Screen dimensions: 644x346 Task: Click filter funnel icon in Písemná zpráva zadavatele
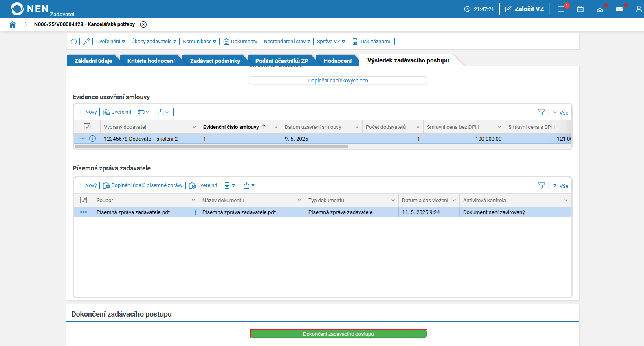pyautogui.click(x=541, y=185)
